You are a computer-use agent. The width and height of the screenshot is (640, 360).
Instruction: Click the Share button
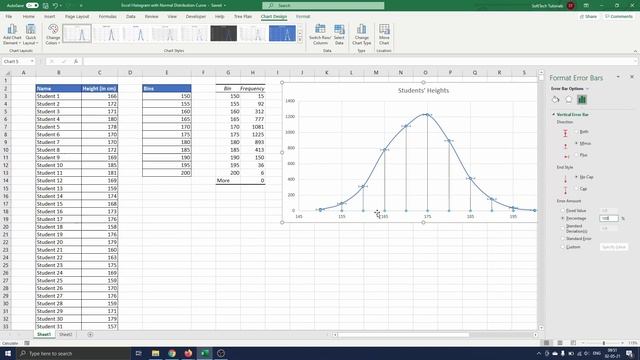click(588, 16)
